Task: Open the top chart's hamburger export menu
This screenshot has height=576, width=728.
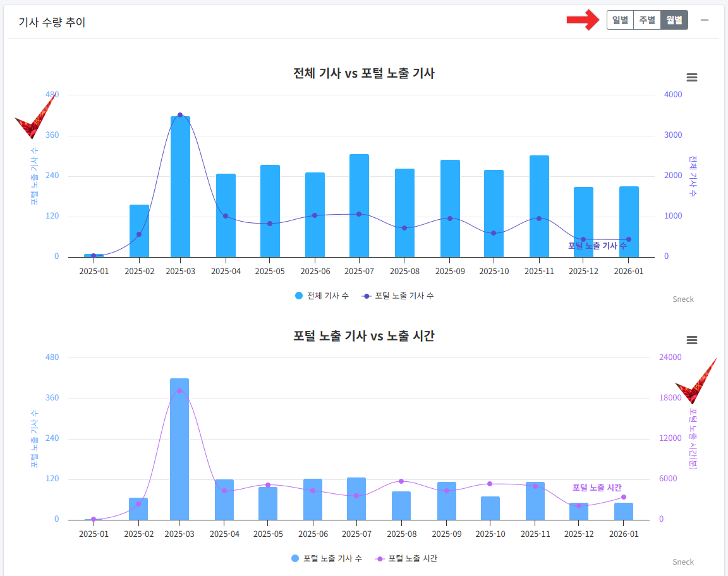Action: pos(691,77)
